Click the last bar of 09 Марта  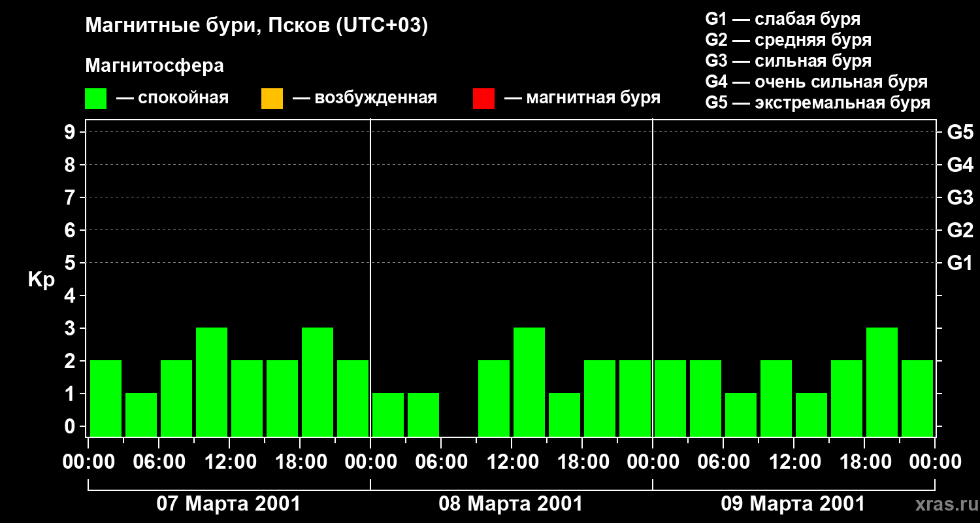pos(917,398)
